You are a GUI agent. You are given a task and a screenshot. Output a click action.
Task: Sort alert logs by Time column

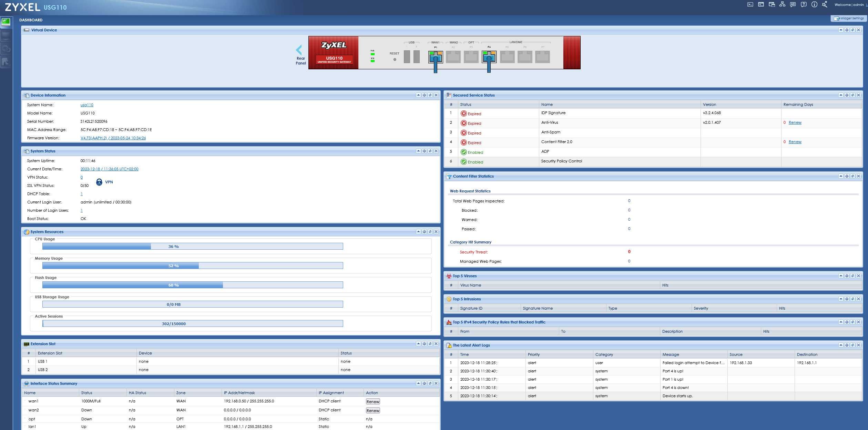click(x=492, y=354)
